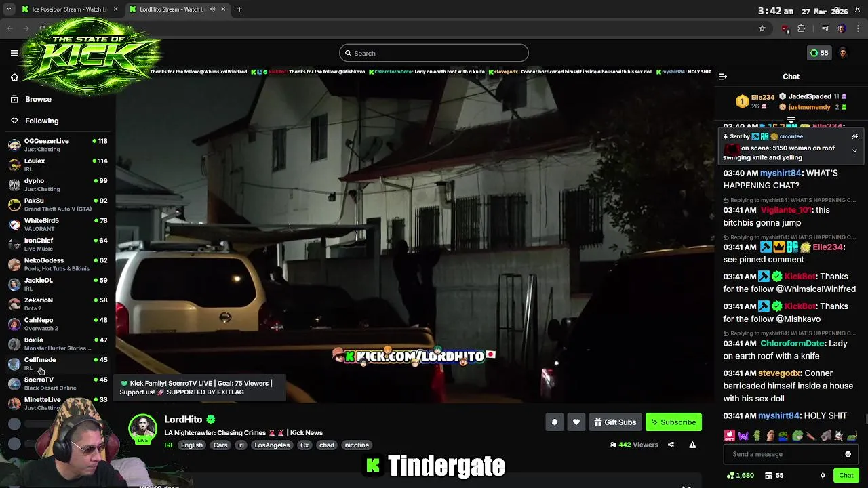Go to Kick home via house icon
The width and height of the screenshot is (868, 488).
pyautogui.click(x=14, y=77)
